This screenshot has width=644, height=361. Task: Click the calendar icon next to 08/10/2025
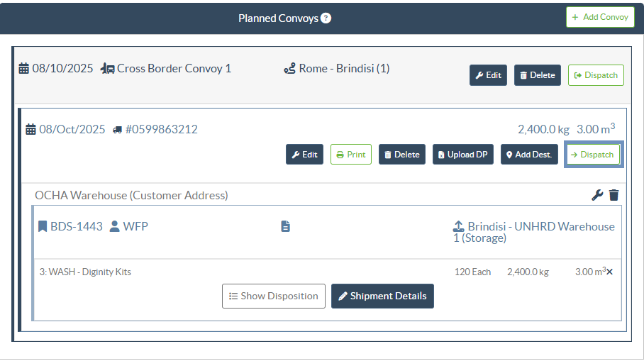24,69
